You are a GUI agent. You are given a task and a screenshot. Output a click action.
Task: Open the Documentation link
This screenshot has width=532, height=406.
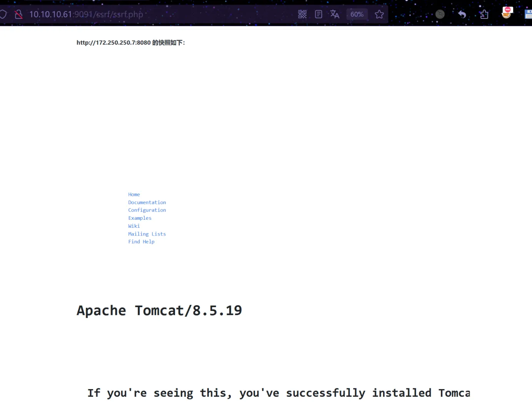pos(147,202)
